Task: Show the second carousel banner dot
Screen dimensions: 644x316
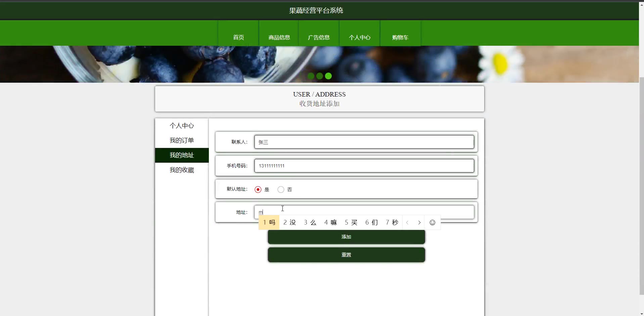Action: [320, 76]
